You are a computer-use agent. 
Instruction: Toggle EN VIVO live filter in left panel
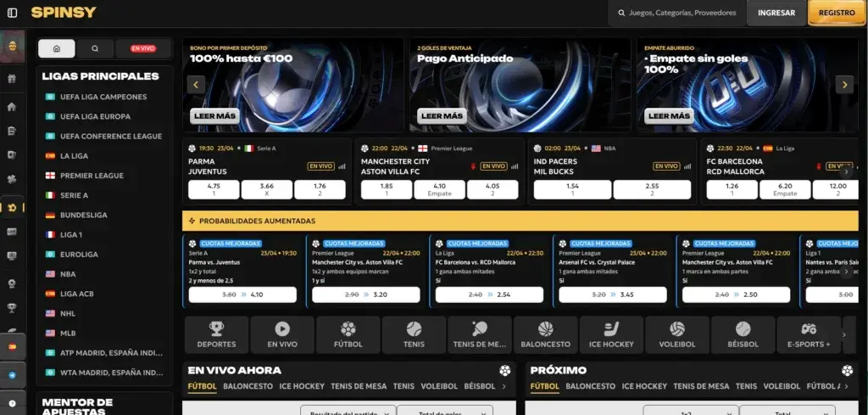point(143,48)
